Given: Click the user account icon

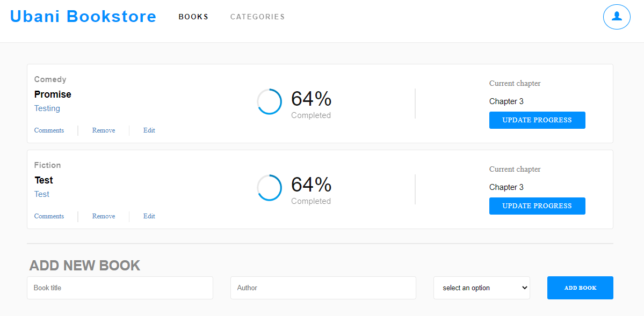Looking at the screenshot, I should click(616, 17).
